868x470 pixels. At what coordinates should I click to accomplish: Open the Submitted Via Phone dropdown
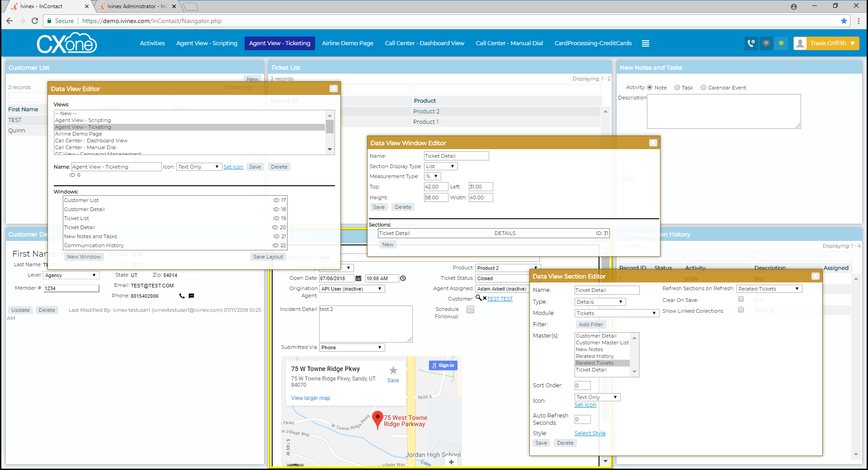click(x=352, y=348)
